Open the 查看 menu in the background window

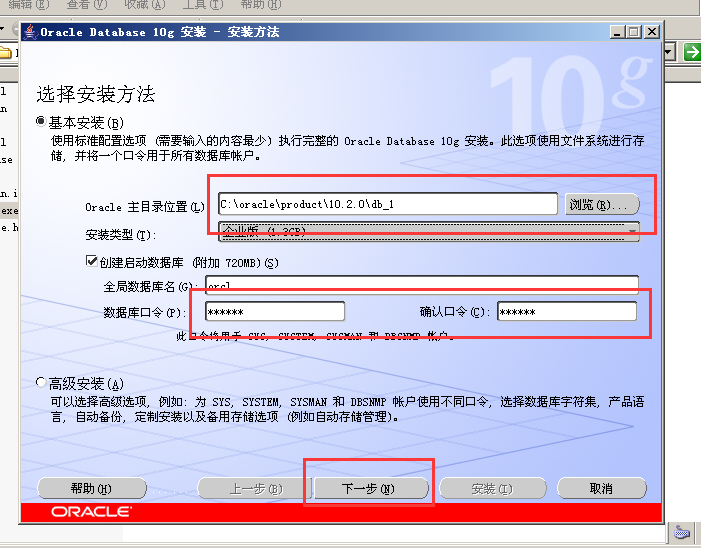(x=87, y=4)
